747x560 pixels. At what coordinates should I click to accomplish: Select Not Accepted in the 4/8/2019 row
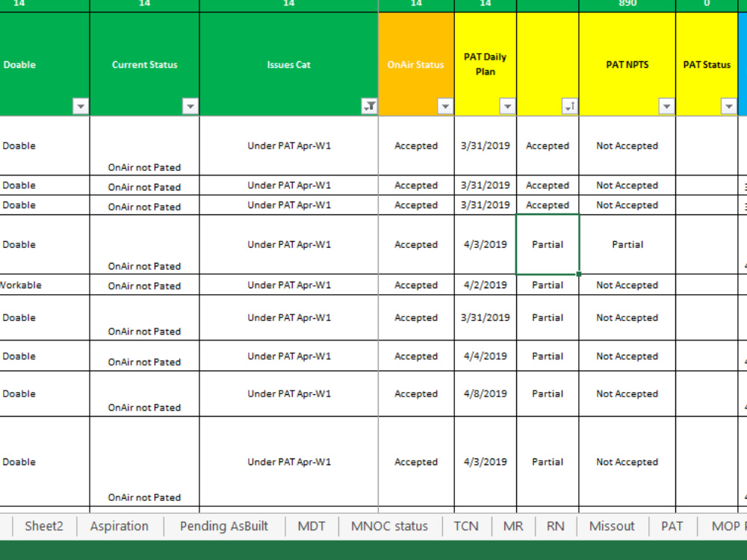627,393
